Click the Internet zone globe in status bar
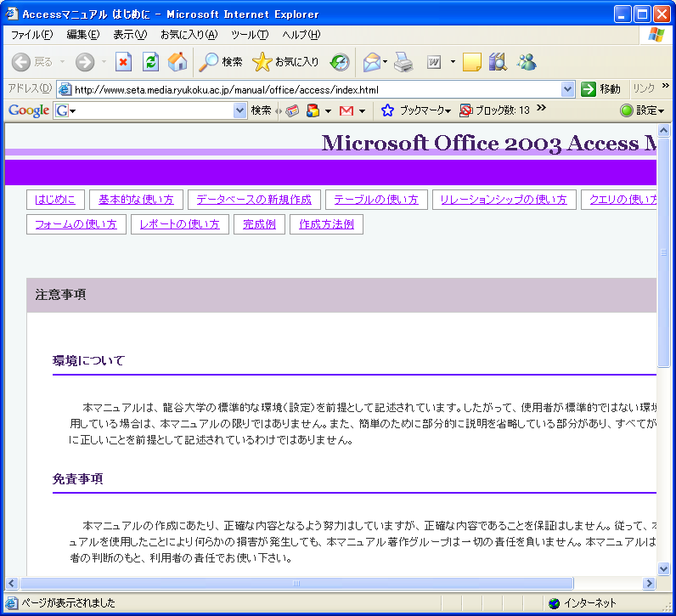This screenshot has height=616, width=676. [x=554, y=603]
